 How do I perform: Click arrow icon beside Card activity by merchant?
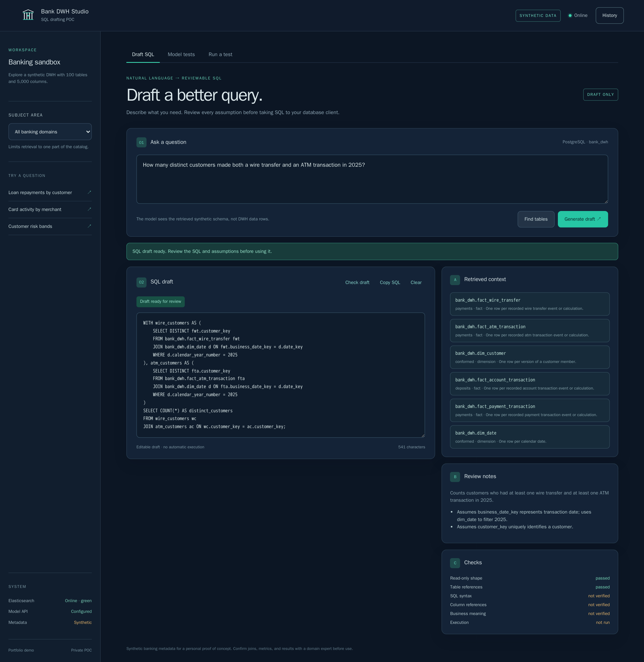pos(89,209)
